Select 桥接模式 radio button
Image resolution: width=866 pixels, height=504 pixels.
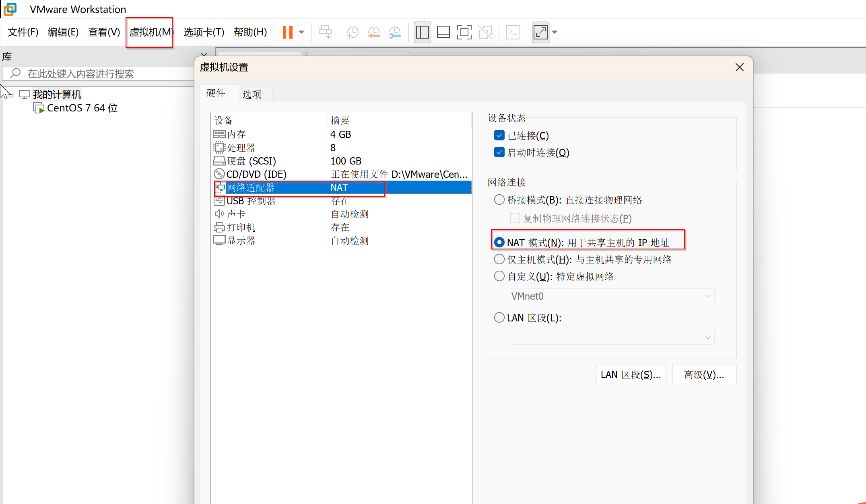[x=499, y=200]
